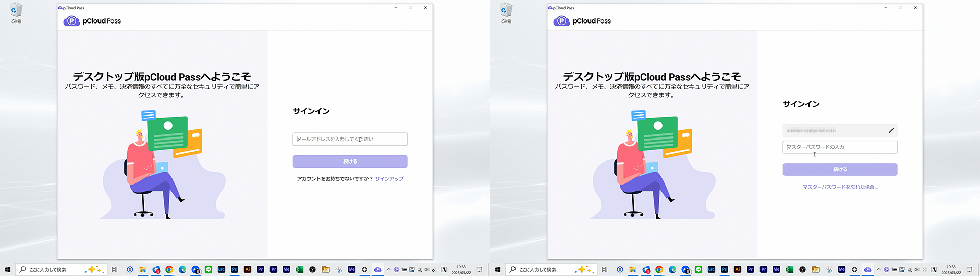Open LINE from right screenshot taskbar

(698, 269)
